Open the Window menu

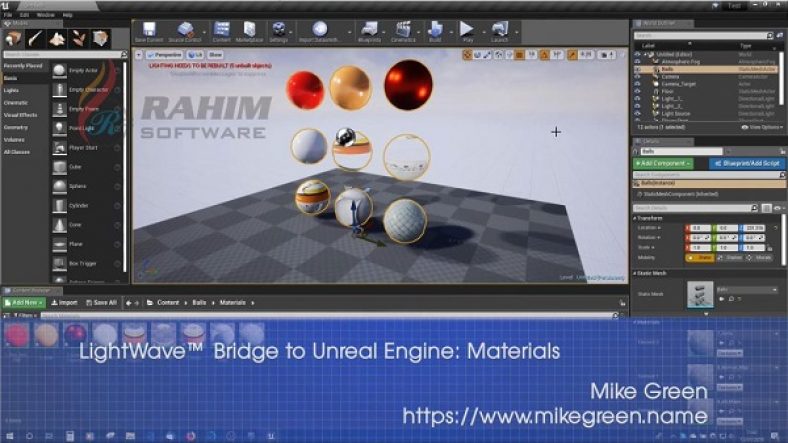[45, 15]
